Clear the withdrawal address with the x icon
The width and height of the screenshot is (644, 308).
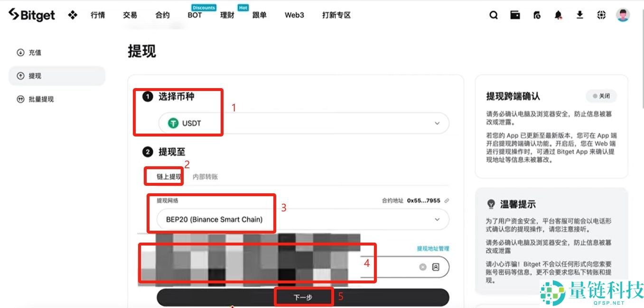pyautogui.click(x=422, y=267)
